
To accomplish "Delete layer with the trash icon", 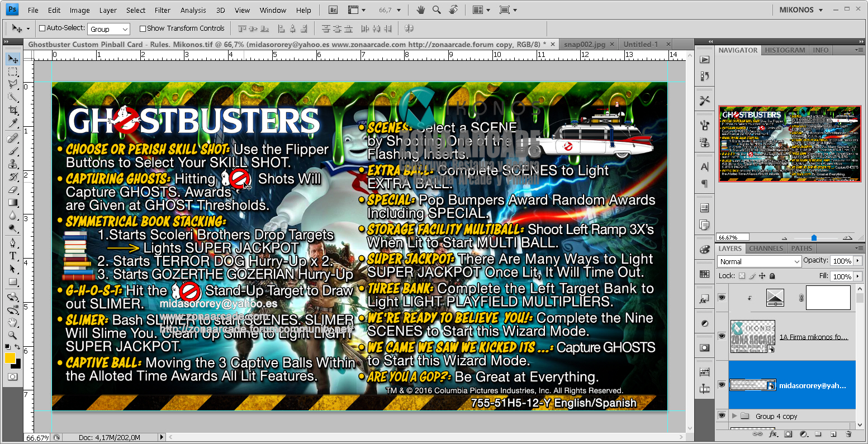I will (848, 434).
